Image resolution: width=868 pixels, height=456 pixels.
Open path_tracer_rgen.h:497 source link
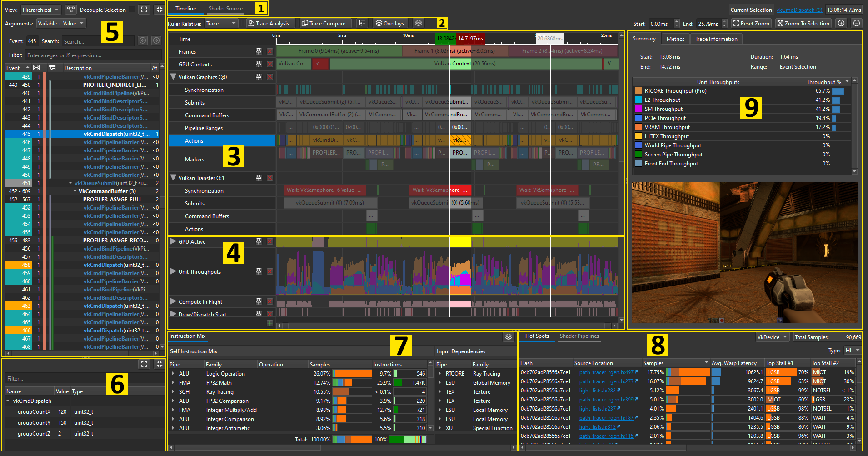tap(606, 372)
